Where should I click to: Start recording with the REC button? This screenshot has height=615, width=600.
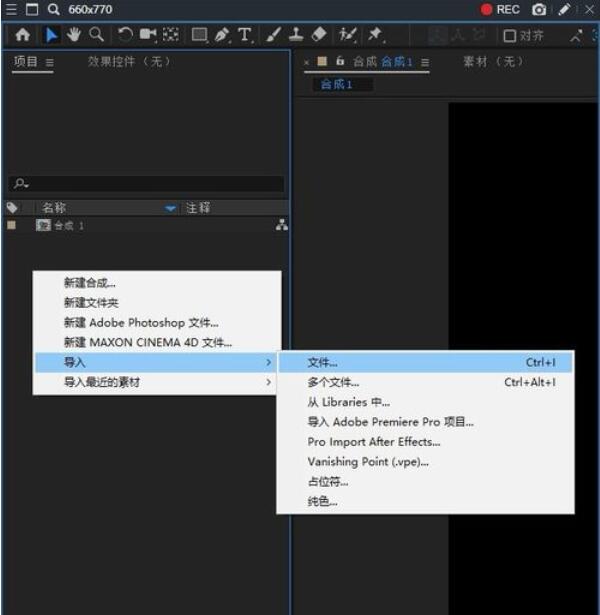point(500,9)
